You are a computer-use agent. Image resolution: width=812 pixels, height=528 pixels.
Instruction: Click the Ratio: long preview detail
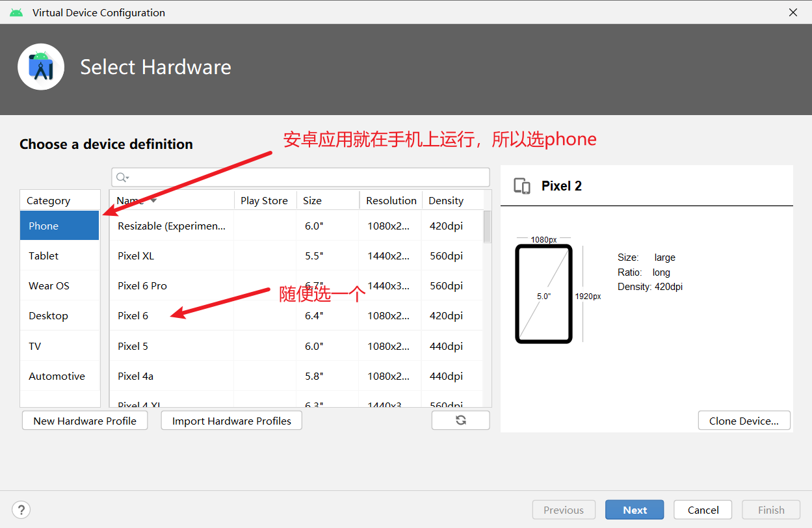click(644, 272)
